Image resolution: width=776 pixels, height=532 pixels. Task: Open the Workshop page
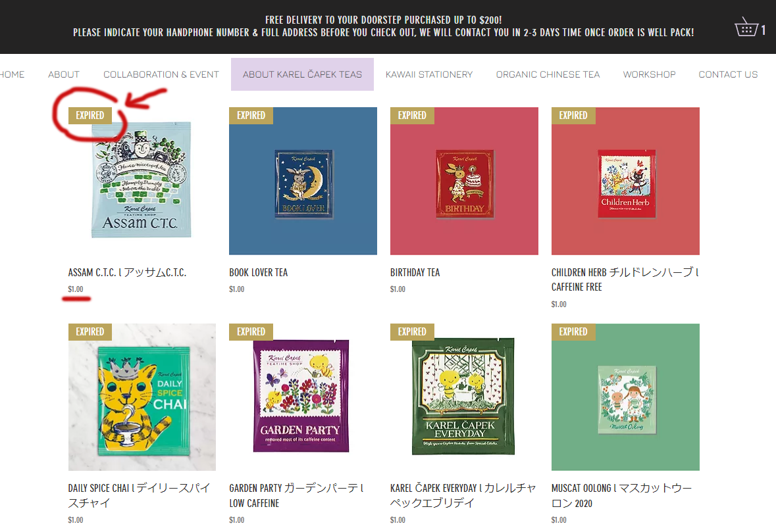click(x=650, y=74)
